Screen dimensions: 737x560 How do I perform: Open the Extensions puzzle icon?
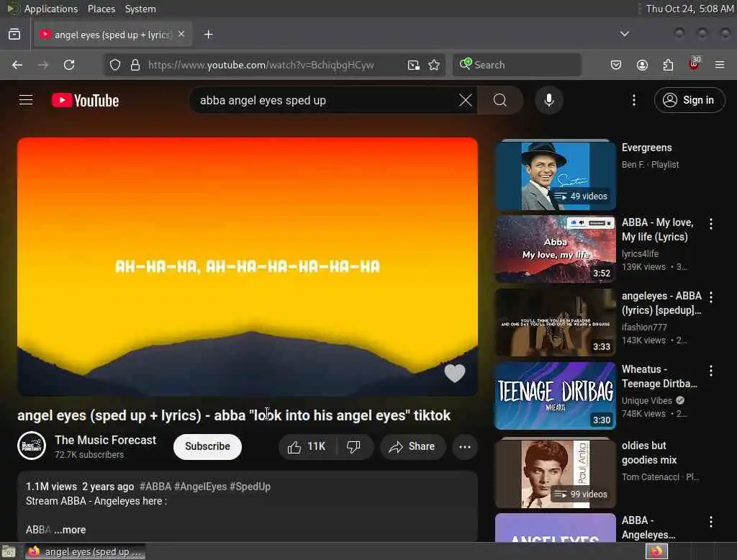tap(668, 65)
